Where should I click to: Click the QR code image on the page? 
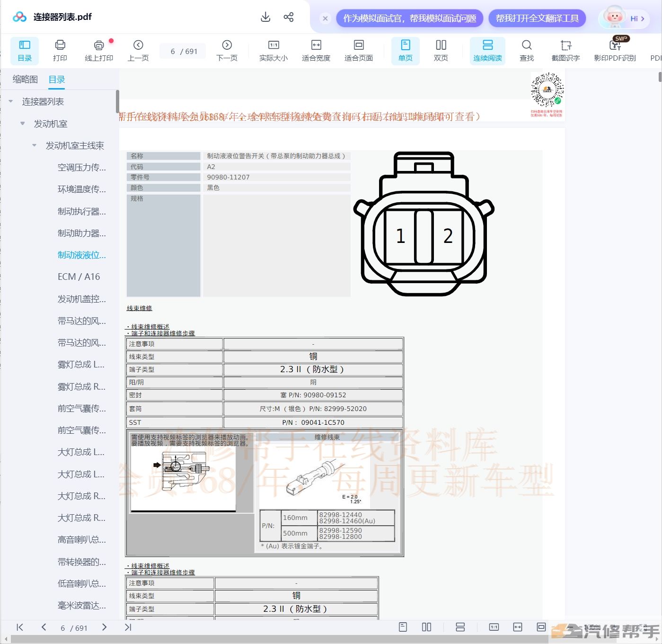[x=547, y=90]
